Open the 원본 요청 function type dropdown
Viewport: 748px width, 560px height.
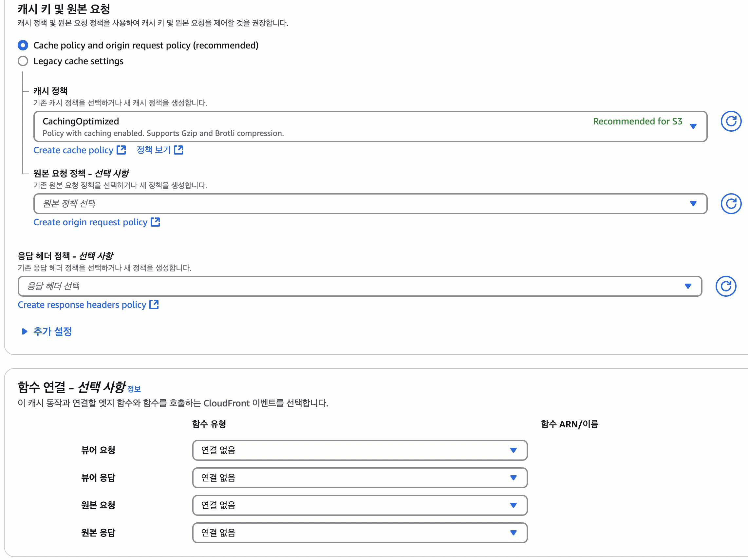pos(360,505)
